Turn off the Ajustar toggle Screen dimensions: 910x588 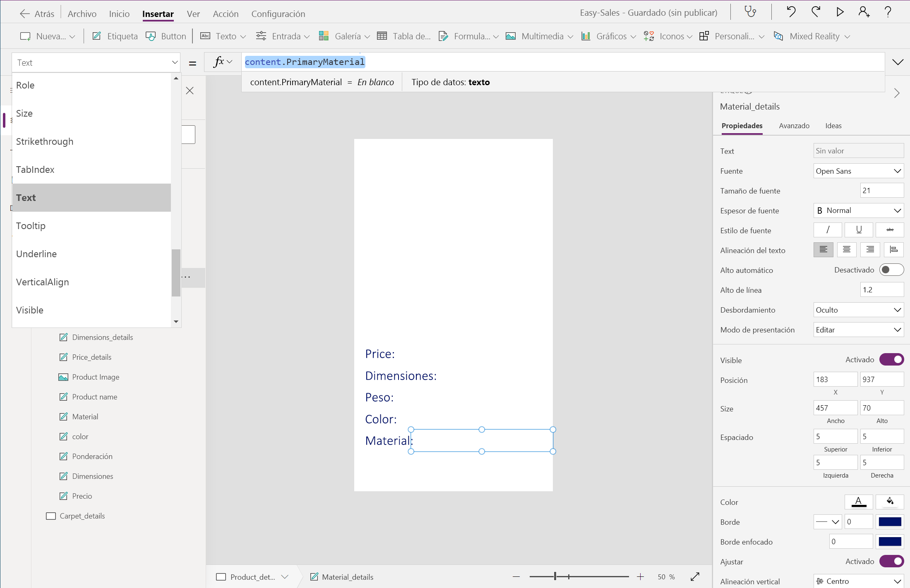[891, 562]
